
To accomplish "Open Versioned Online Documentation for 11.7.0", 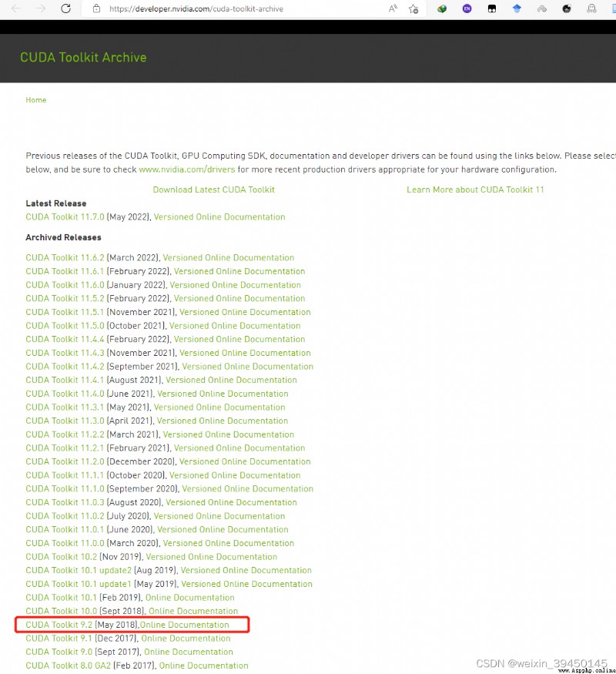I will (219, 216).
